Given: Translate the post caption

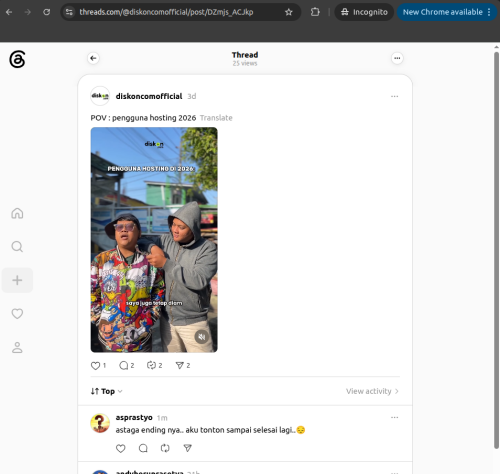Looking at the screenshot, I should (x=216, y=118).
